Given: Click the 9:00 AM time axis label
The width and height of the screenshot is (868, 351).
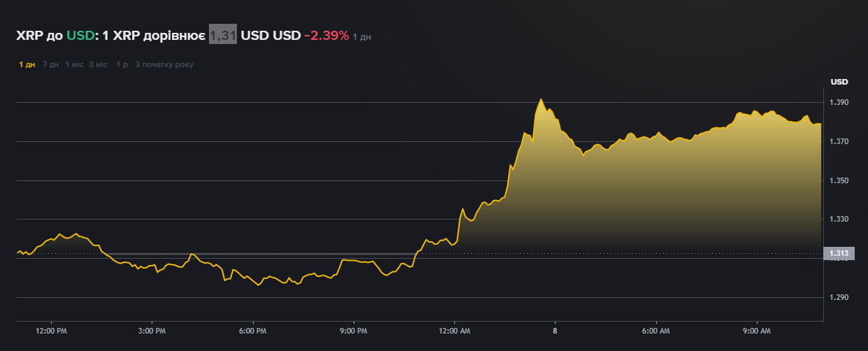Looking at the screenshot, I should [756, 330].
